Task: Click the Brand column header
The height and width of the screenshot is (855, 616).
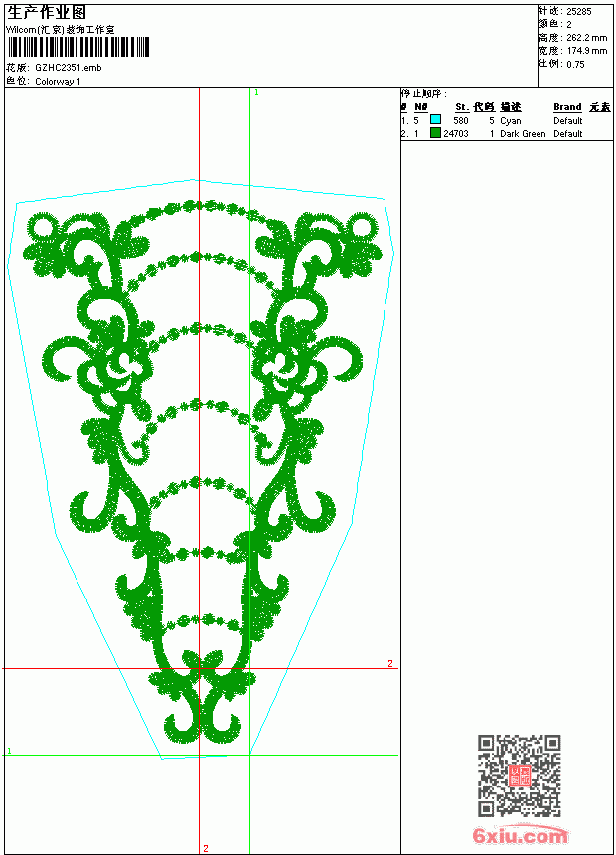Action: tap(567, 107)
